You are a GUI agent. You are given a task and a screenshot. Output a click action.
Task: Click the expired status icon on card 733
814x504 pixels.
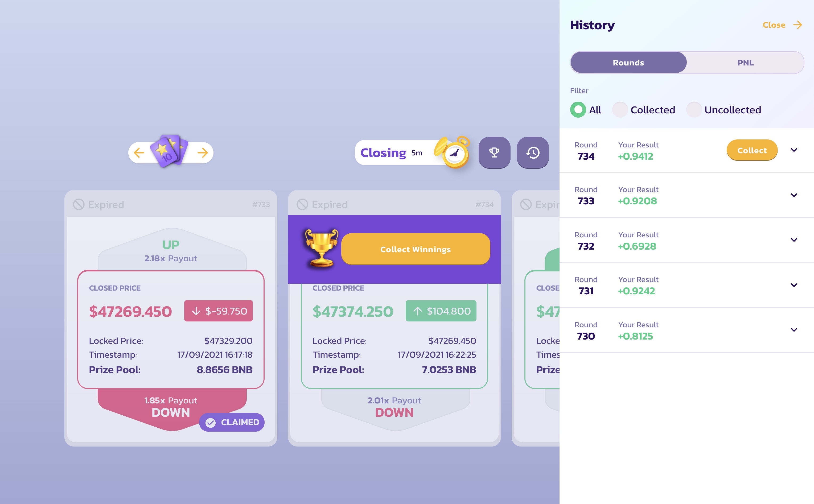click(77, 204)
